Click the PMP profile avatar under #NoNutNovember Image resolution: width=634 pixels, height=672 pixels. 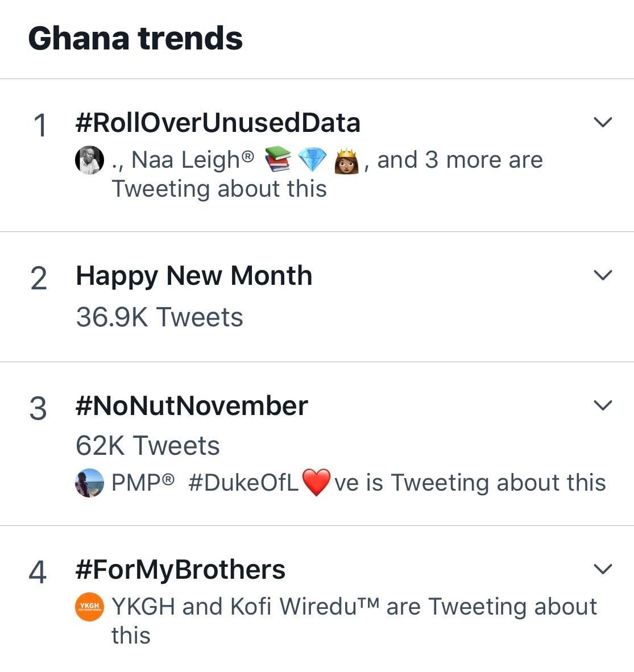(90, 483)
